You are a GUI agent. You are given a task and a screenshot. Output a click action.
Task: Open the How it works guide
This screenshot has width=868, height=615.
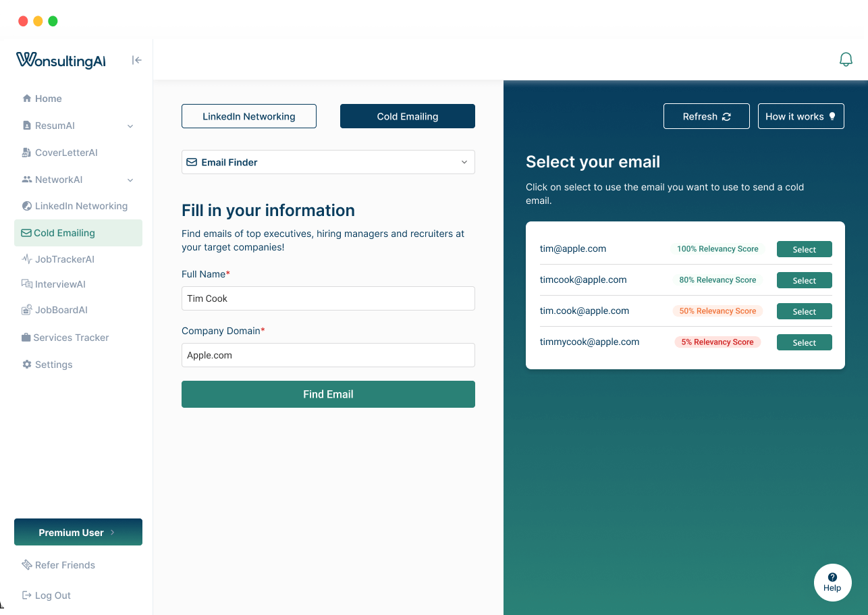(801, 116)
